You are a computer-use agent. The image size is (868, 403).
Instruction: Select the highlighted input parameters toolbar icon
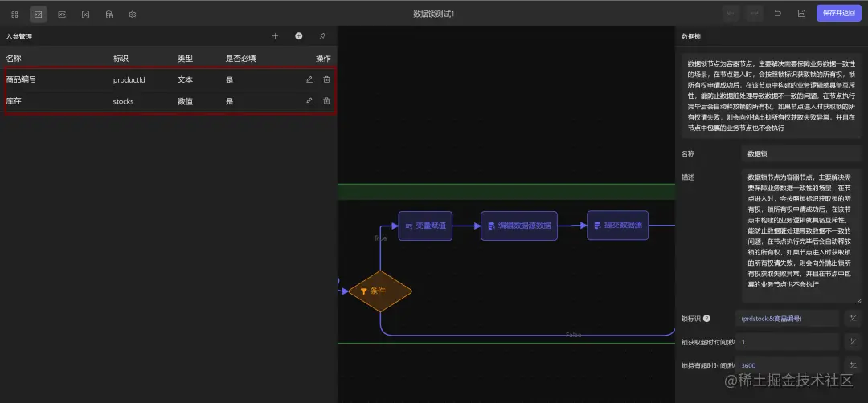tap(39, 14)
